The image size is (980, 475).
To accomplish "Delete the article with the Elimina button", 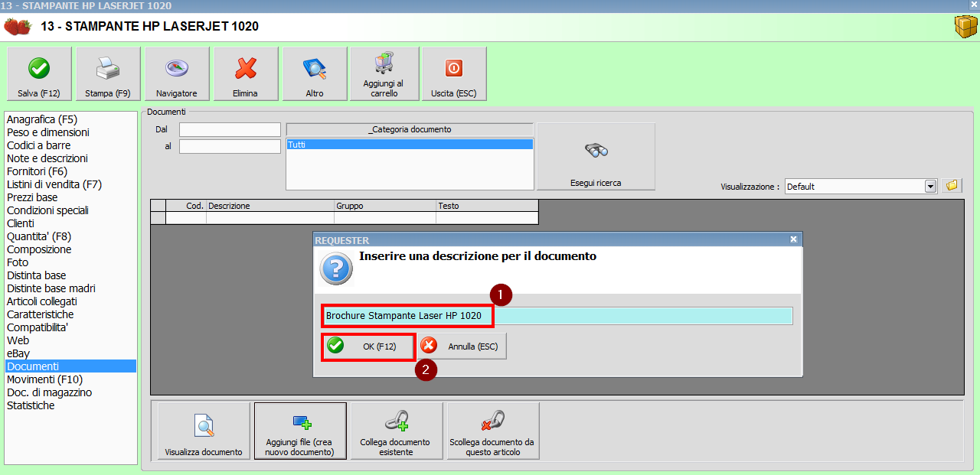I will coord(246,73).
